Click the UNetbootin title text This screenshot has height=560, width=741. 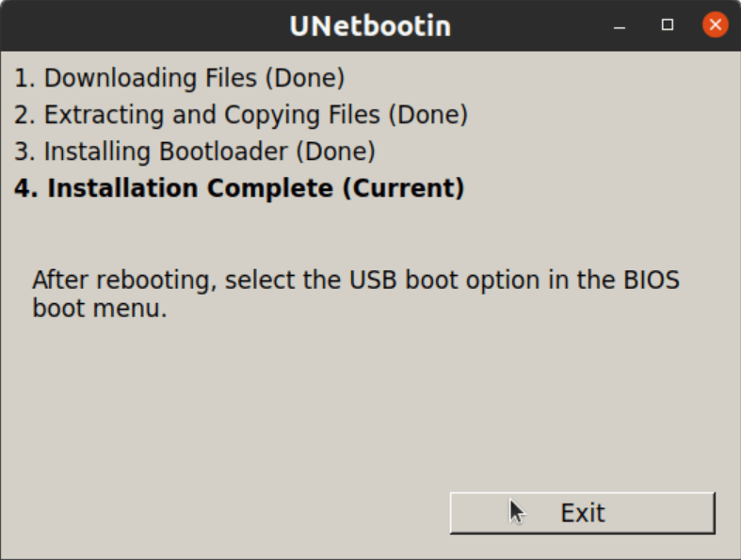[x=370, y=26]
